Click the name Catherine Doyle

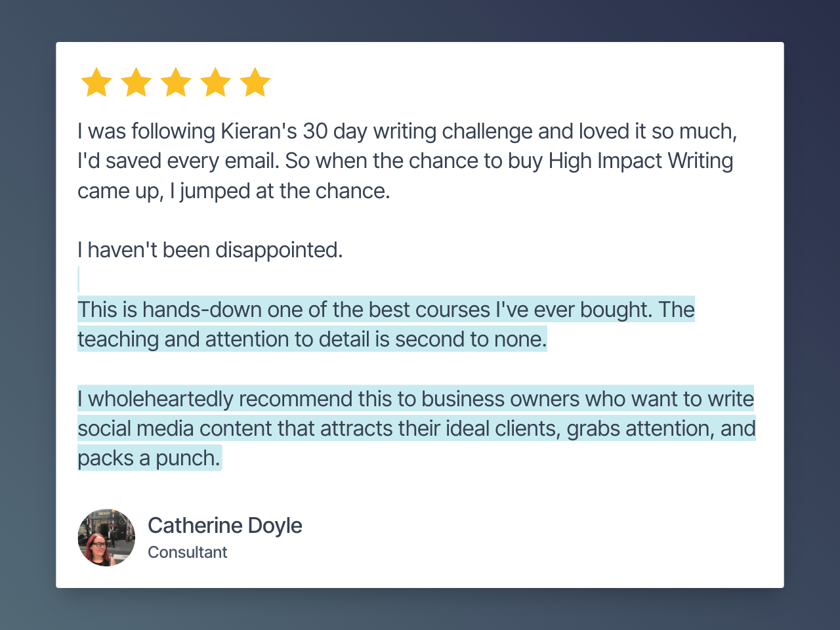pyautogui.click(x=224, y=526)
